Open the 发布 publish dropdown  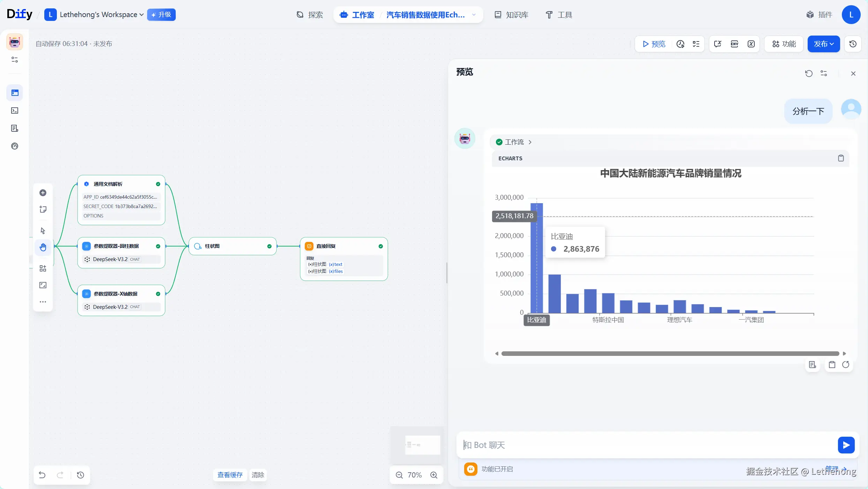pyautogui.click(x=823, y=44)
